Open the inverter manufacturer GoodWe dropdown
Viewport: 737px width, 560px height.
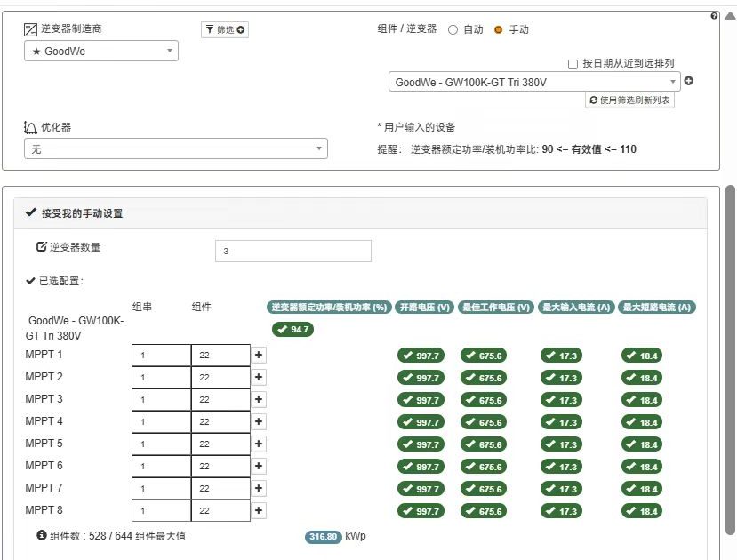coord(101,51)
